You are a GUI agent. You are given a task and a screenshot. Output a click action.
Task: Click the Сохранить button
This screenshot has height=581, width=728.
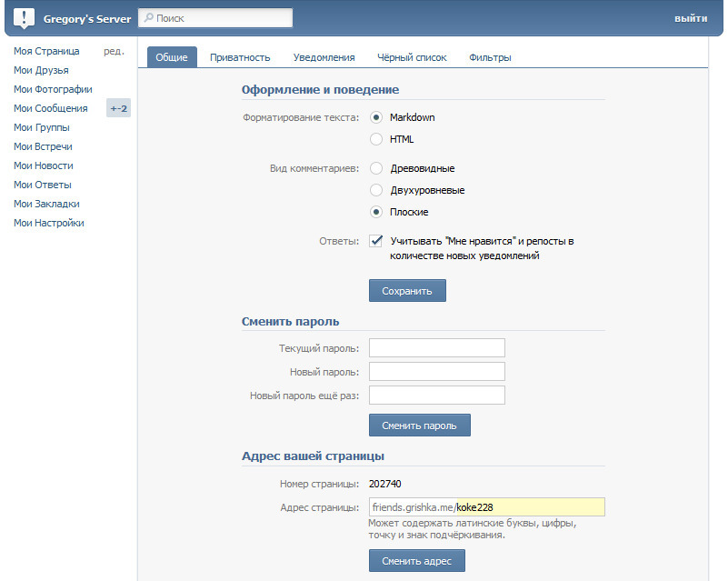(x=408, y=291)
